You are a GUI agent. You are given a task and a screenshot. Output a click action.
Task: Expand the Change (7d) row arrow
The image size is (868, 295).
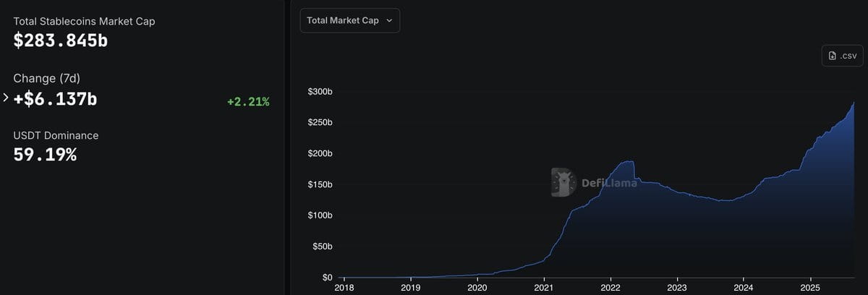[6, 98]
